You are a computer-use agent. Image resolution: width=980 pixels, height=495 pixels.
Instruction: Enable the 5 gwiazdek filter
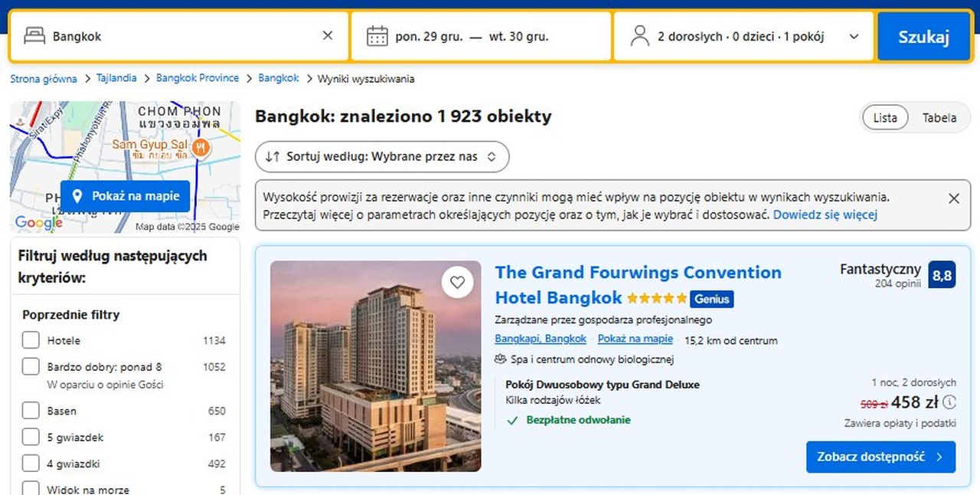(x=31, y=437)
